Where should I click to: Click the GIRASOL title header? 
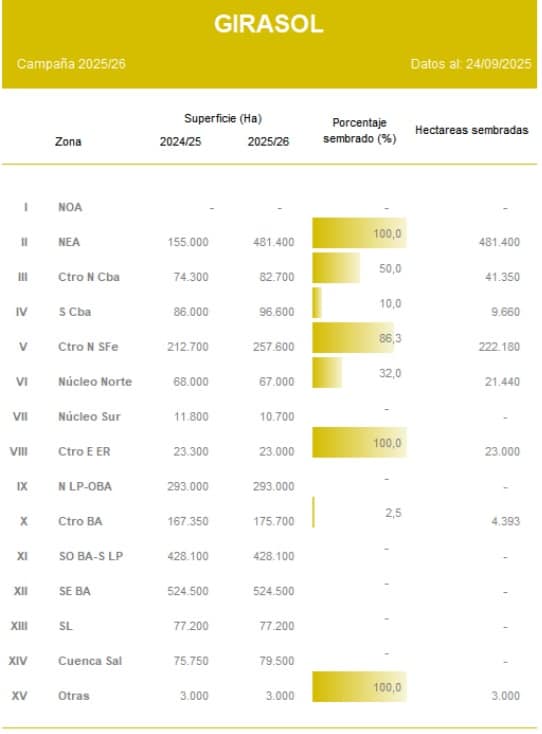269,24
